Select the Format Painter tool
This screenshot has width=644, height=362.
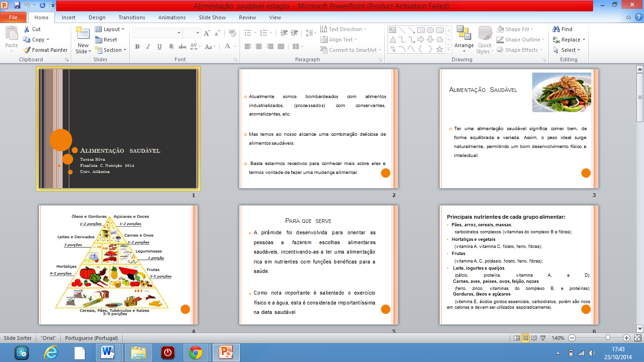pyautogui.click(x=46, y=50)
